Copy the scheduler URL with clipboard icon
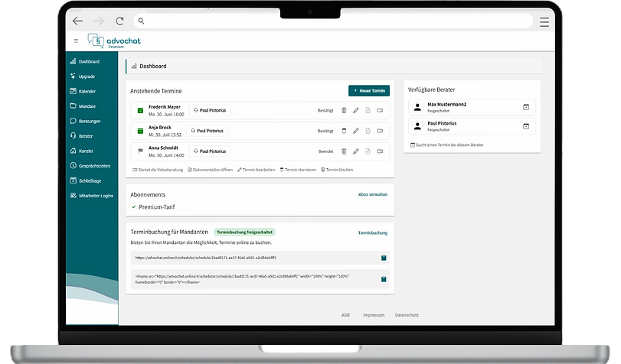 (384, 258)
